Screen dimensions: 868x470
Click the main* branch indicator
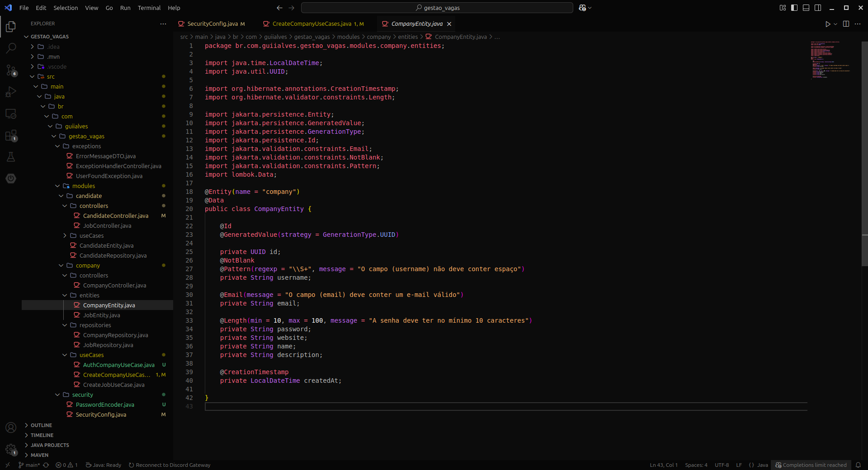pos(30,465)
